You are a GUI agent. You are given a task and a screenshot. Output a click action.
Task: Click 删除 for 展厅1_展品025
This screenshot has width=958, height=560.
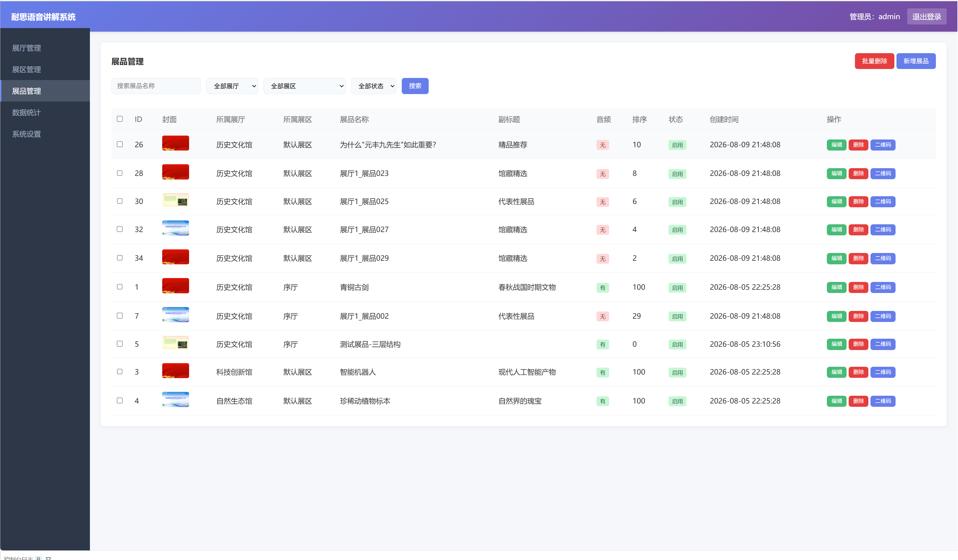point(859,202)
